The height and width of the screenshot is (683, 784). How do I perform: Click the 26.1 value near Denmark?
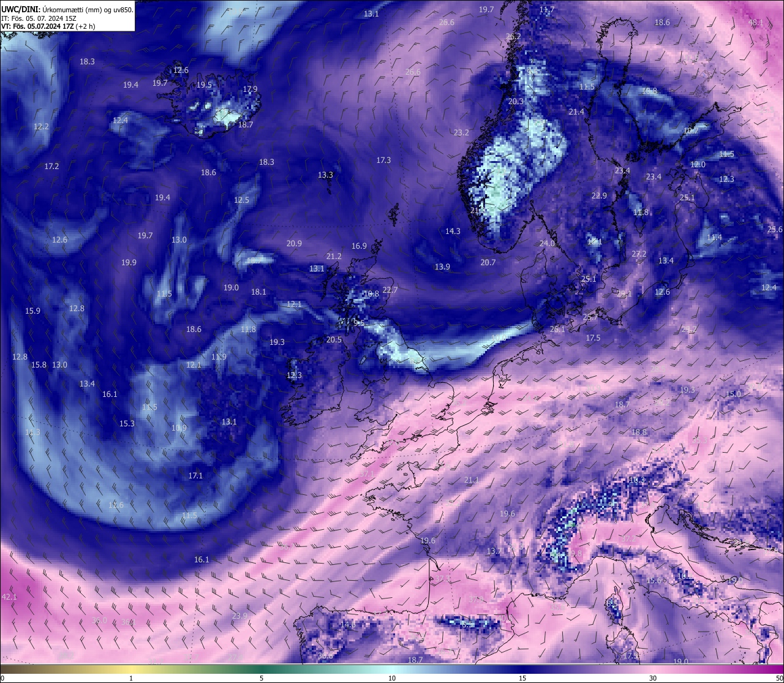tap(557, 330)
